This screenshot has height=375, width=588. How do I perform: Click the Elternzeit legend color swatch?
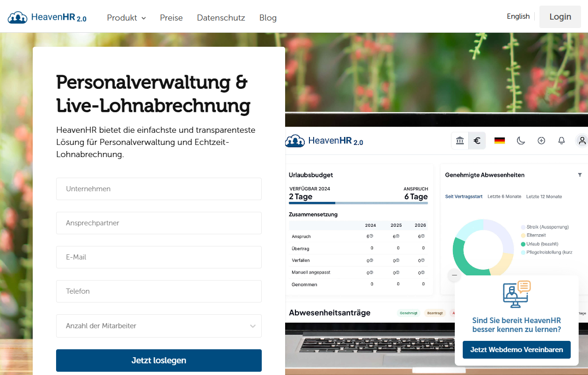pyautogui.click(x=523, y=235)
